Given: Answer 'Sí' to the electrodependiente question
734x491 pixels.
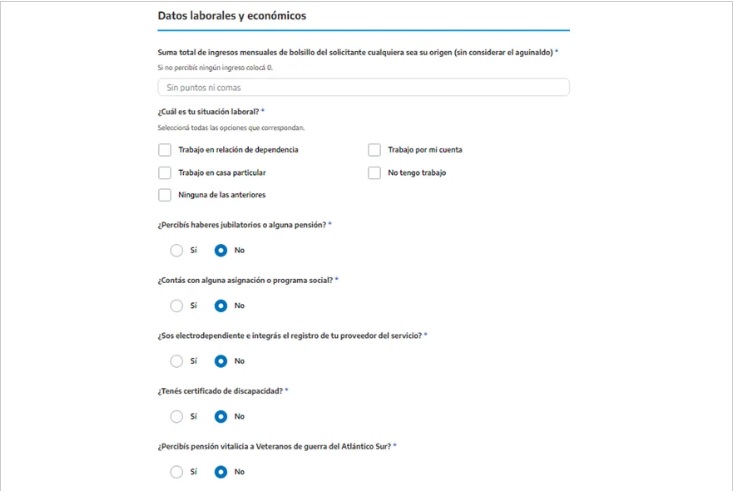Looking at the screenshot, I should pyautogui.click(x=177, y=361).
